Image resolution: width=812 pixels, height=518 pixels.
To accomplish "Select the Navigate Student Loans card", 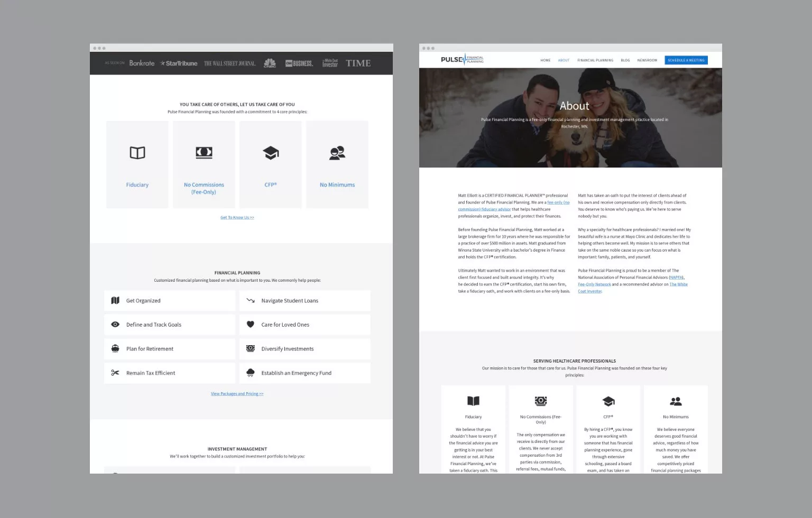I will pos(305,300).
